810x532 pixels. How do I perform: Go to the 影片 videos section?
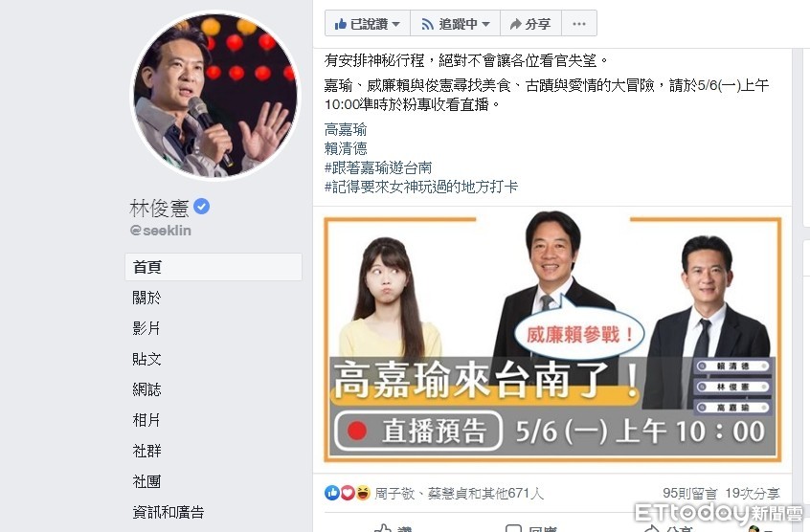coord(146,328)
